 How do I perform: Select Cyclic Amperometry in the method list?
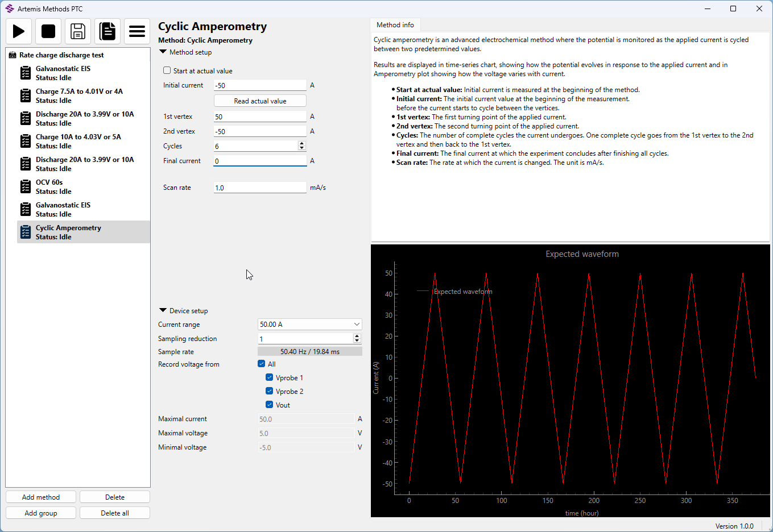tap(68, 232)
